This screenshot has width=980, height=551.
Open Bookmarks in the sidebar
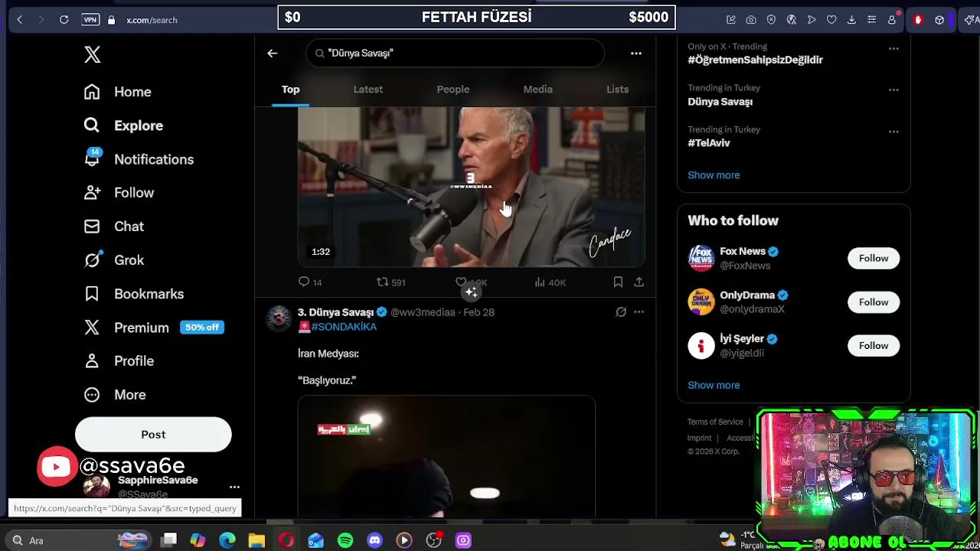[134, 294]
